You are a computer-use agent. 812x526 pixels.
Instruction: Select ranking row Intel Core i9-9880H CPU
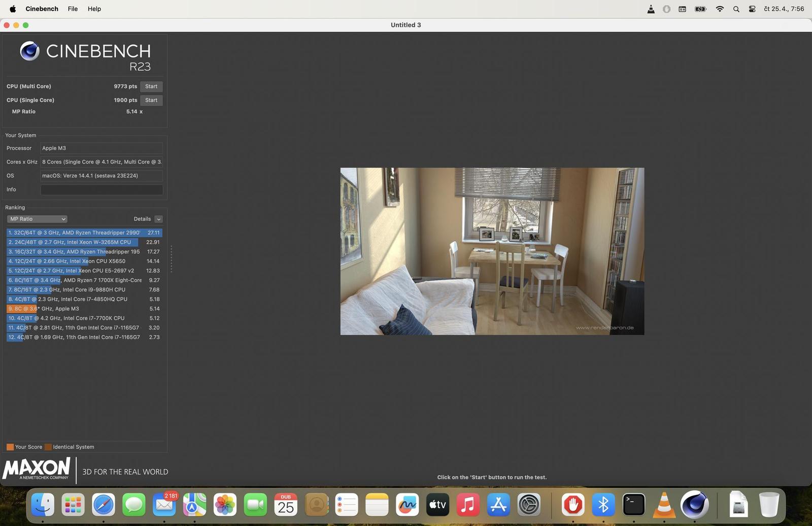pos(84,290)
